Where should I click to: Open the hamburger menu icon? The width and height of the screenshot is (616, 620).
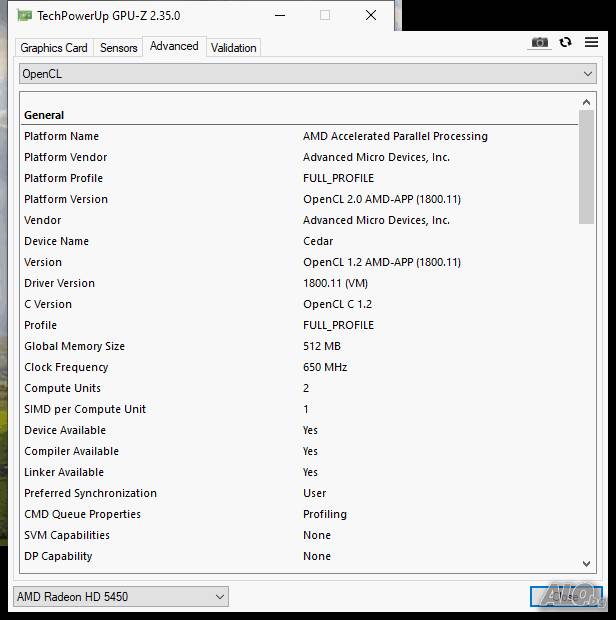click(x=591, y=42)
